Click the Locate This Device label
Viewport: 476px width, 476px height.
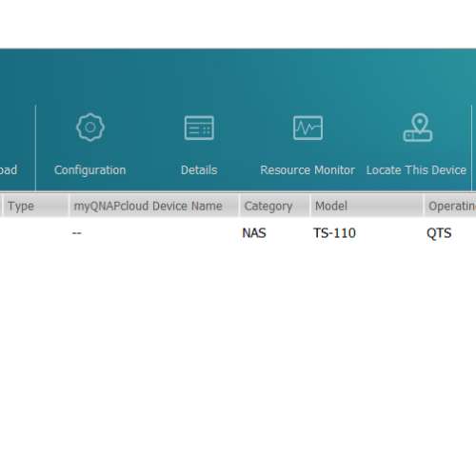[x=416, y=170]
